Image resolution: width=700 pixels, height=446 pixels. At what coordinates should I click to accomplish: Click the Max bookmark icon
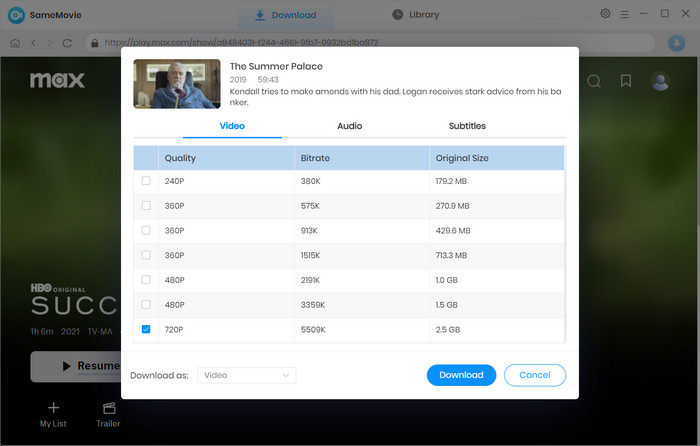click(626, 81)
